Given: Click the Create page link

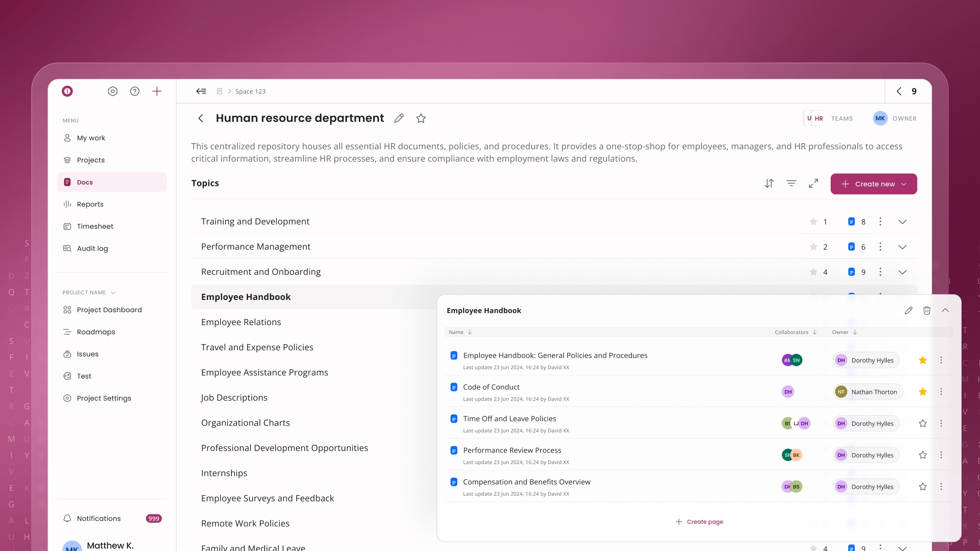Looking at the screenshot, I should click(699, 522).
